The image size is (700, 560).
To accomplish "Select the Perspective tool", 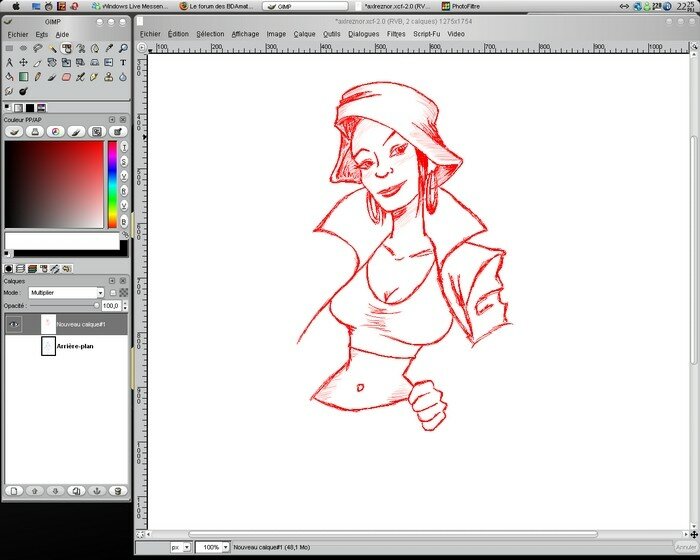I will 95,63.
